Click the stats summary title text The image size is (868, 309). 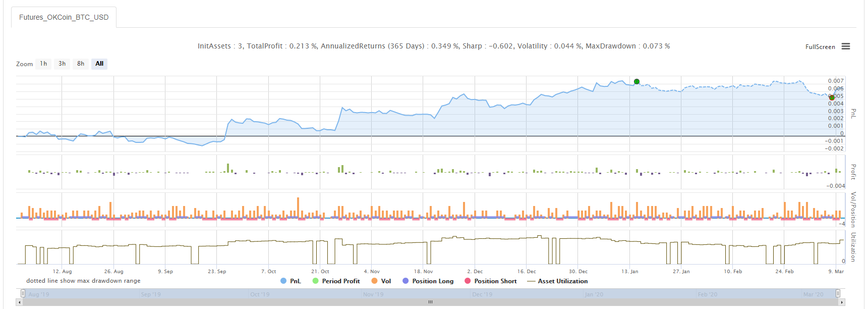[x=434, y=46]
